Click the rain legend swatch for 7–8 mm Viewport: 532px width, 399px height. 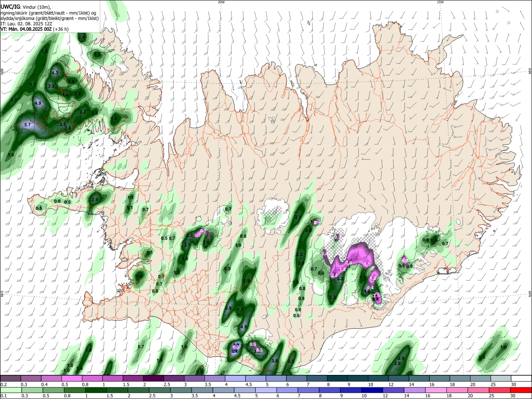point(308,390)
